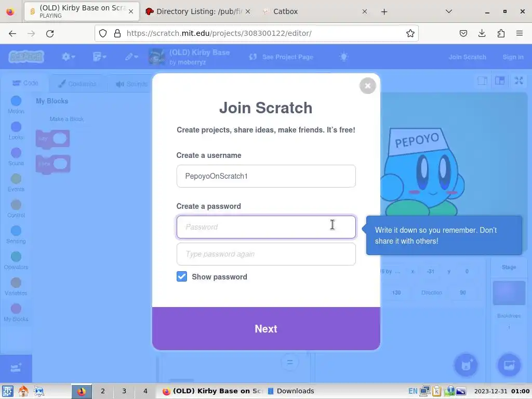Switch to the Sounds tab

pos(131,84)
